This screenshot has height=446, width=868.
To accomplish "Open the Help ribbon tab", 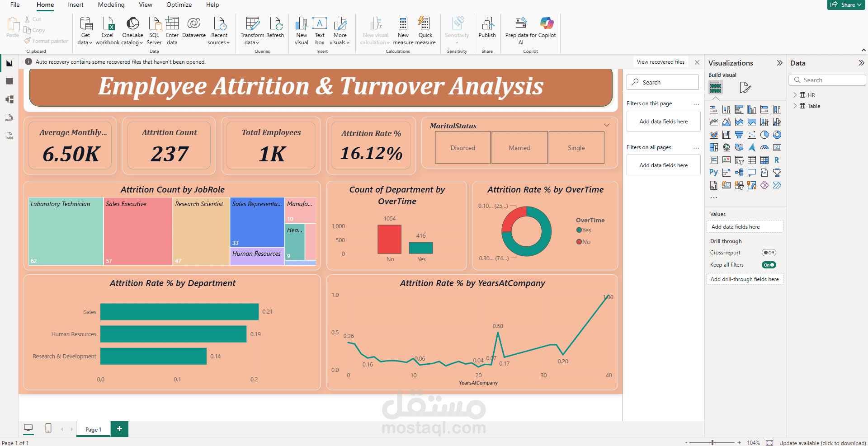I will 212,5.
